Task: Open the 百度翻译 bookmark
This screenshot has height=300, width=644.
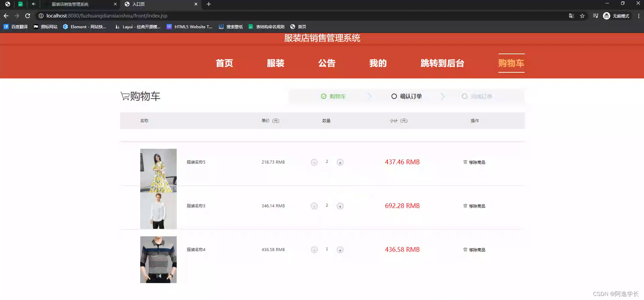Action: (15, 27)
